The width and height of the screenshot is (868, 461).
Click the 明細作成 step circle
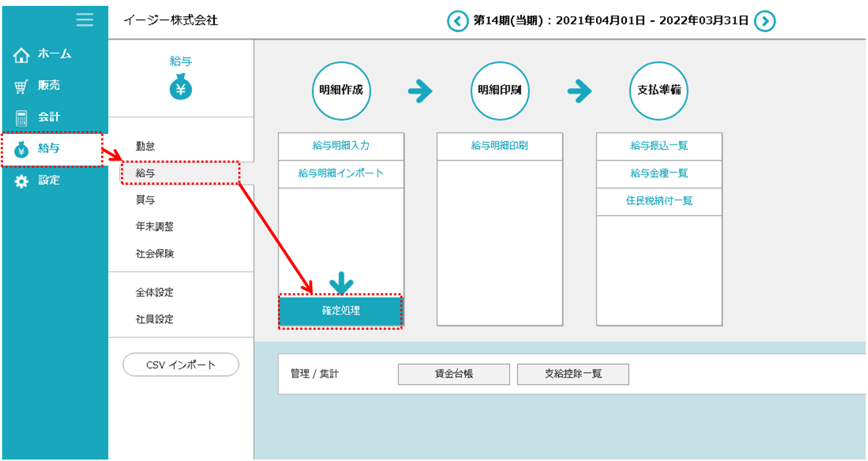[x=341, y=91]
